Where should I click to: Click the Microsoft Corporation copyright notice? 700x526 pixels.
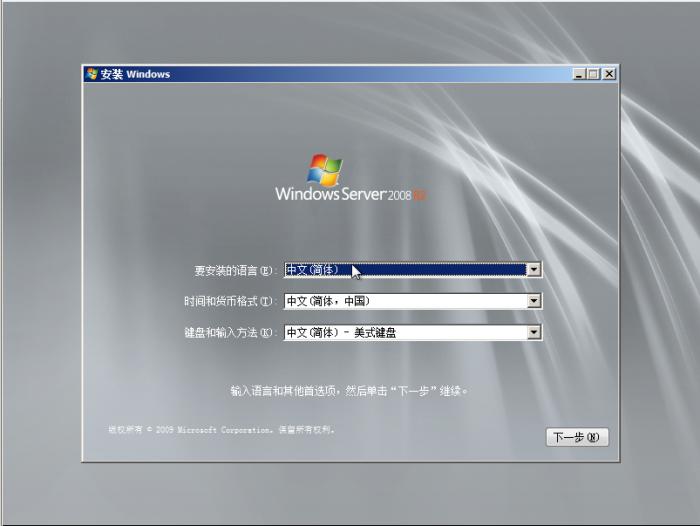tap(222, 430)
